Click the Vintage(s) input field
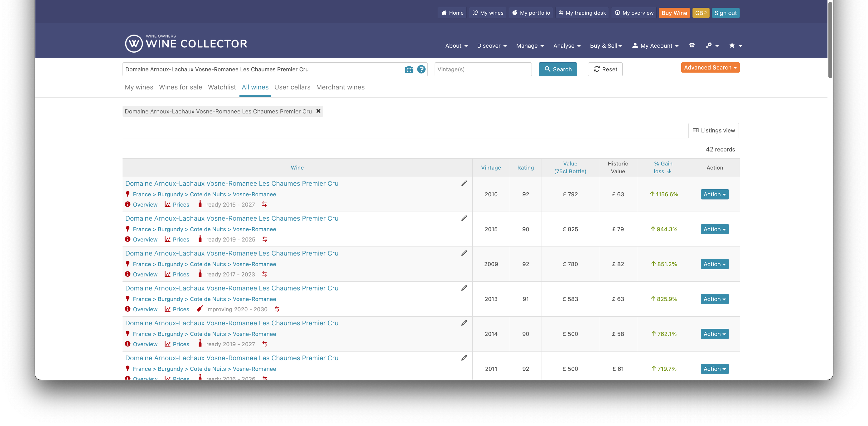This screenshot has height=426, width=868. coord(483,69)
